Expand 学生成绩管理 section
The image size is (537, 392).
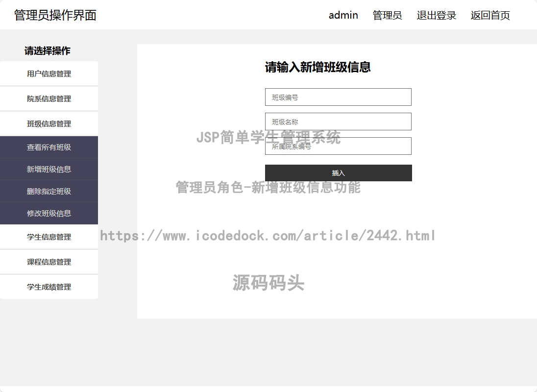click(x=49, y=287)
